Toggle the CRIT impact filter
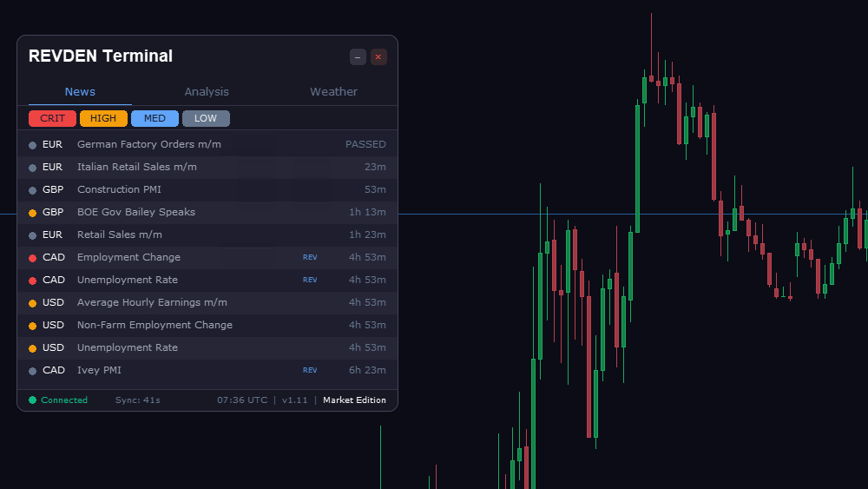 pyautogui.click(x=53, y=118)
